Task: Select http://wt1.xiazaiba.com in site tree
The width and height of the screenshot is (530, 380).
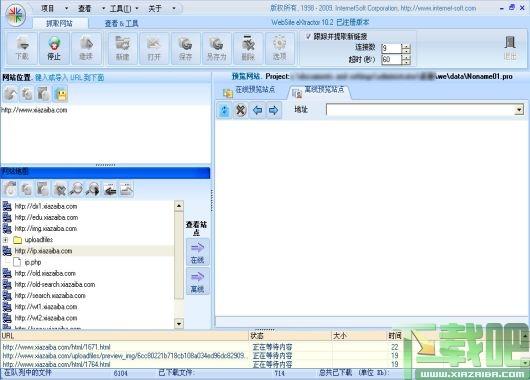Action: click(x=46, y=307)
